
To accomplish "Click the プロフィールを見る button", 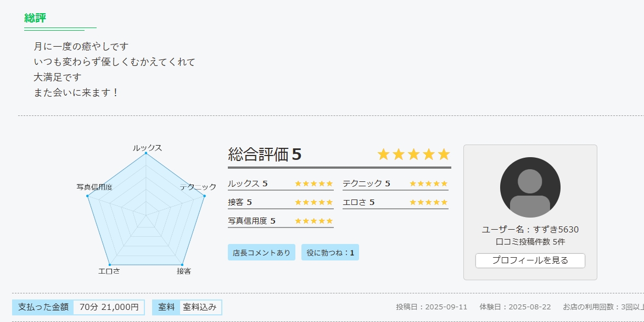I will pyautogui.click(x=530, y=260).
